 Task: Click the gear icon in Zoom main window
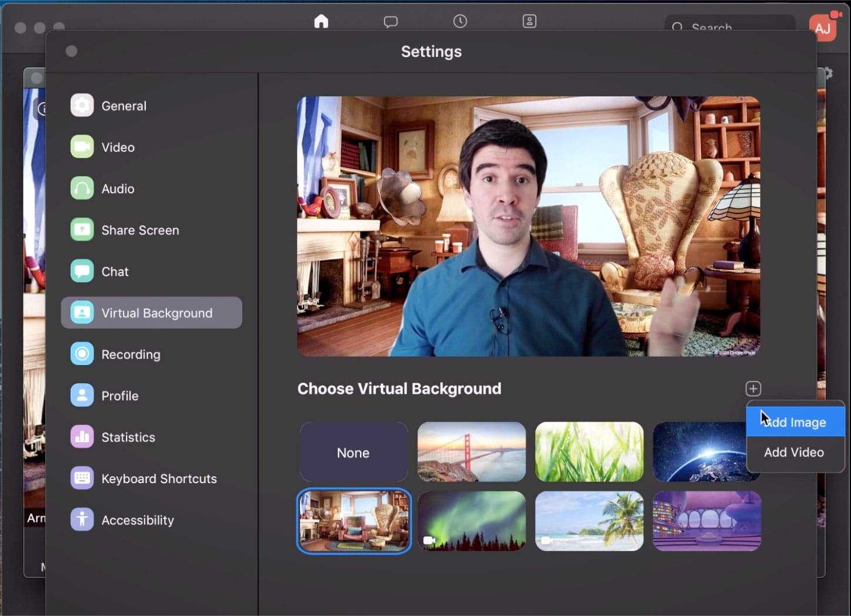tap(827, 73)
